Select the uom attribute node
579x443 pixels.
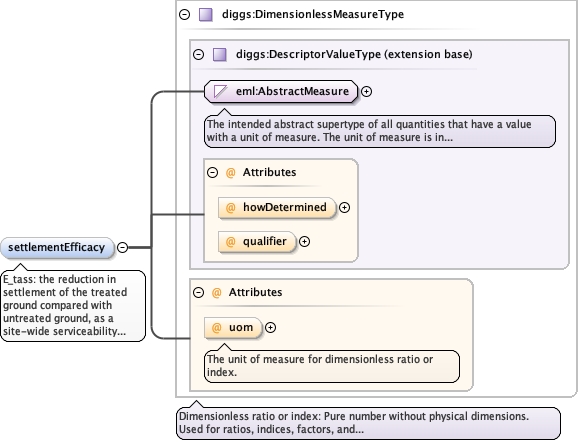233,327
